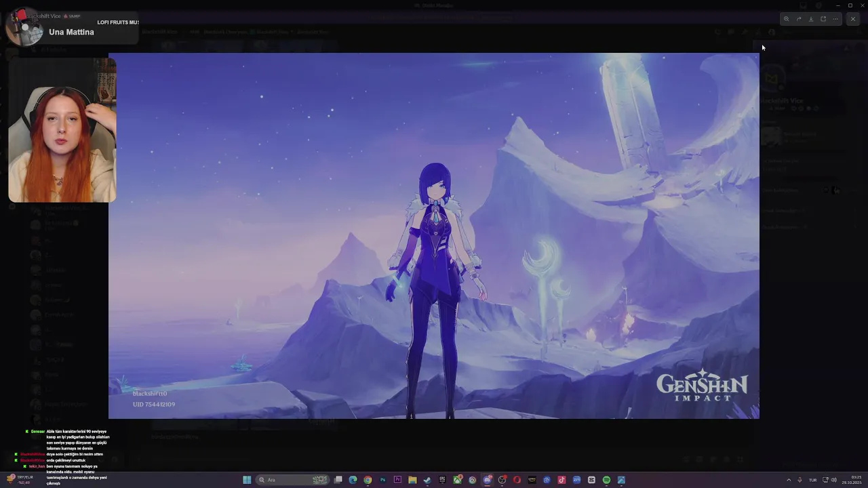868x488 pixels.
Task: Open the TikTok app from the taskbar
Action: pyautogui.click(x=561, y=480)
